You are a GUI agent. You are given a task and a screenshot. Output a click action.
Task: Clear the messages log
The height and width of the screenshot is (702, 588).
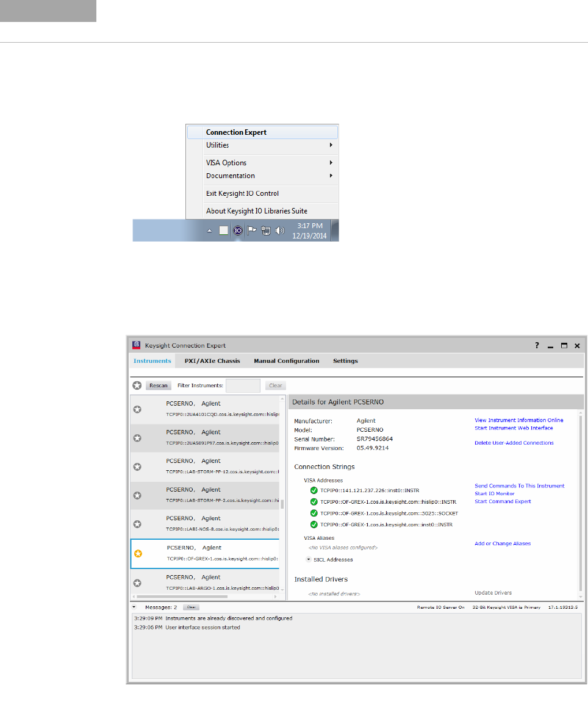tap(192, 607)
